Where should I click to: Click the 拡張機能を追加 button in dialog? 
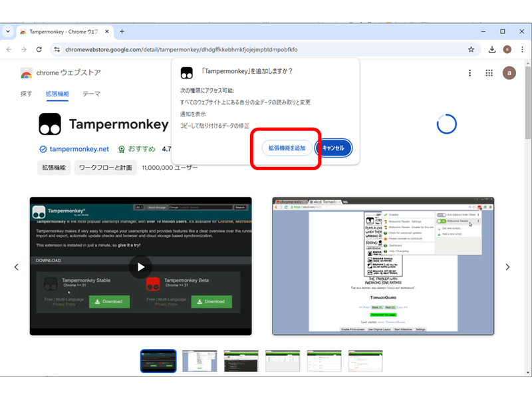(x=287, y=148)
